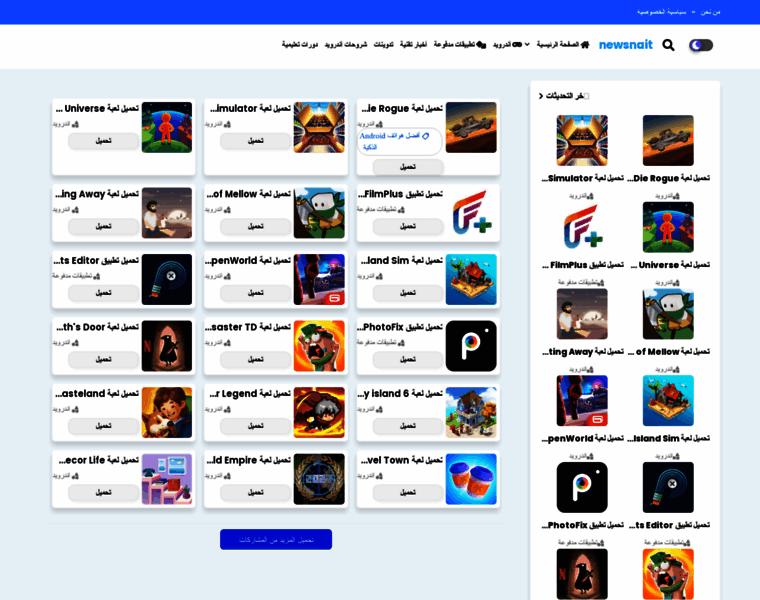The image size is (760, 600).
Task: Open the of Mellow game card icon
Action: coord(319,213)
